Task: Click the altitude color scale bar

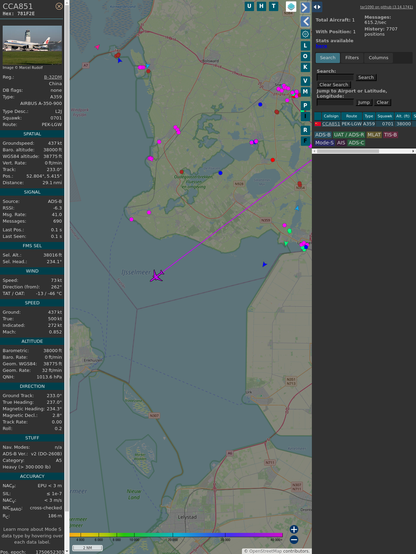Action: [x=176, y=535]
